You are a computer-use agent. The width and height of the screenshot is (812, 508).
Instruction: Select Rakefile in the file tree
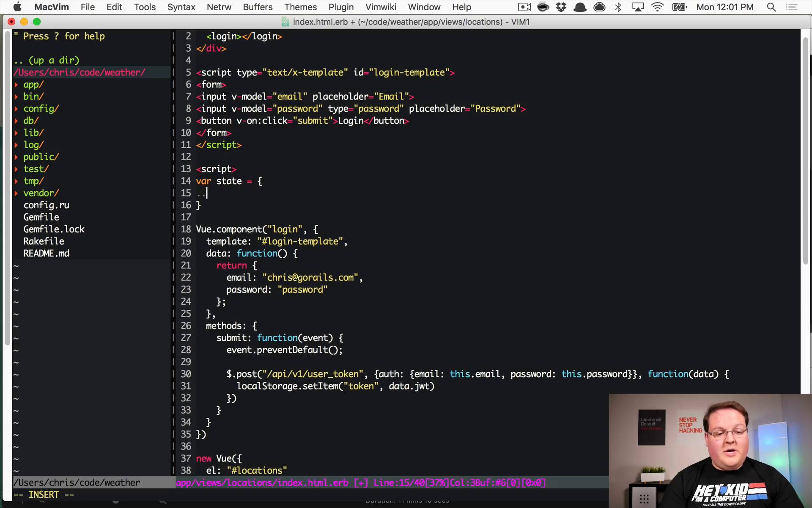point(44,241)
